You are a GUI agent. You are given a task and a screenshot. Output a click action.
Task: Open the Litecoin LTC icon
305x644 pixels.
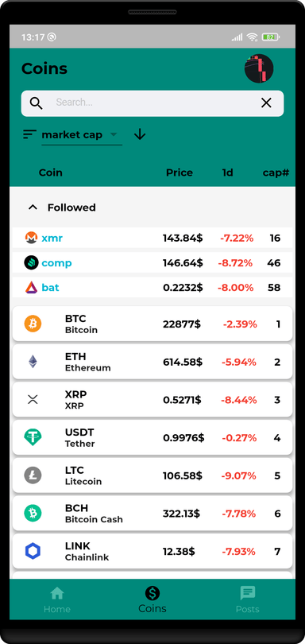point(33,475)
